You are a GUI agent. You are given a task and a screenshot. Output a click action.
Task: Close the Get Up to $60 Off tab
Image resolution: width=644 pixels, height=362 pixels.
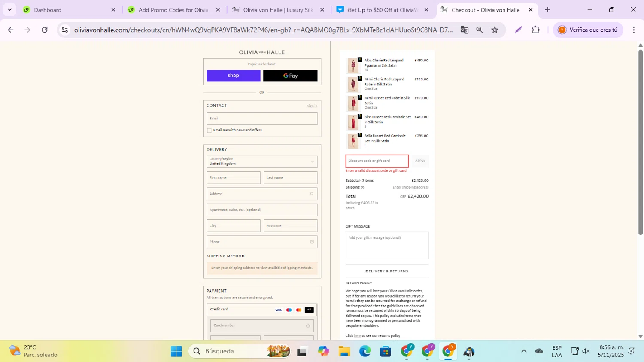click(426, 10)
